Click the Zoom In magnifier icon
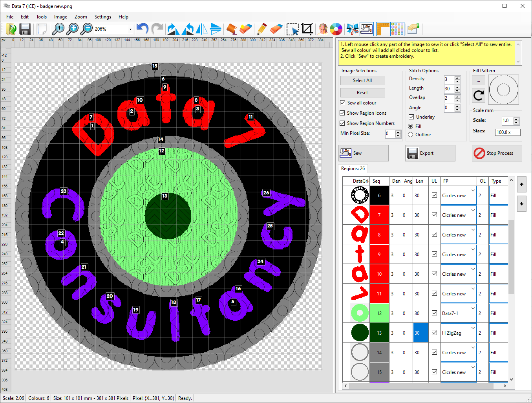This screenshot has height=403, width=532. (73, 29)
